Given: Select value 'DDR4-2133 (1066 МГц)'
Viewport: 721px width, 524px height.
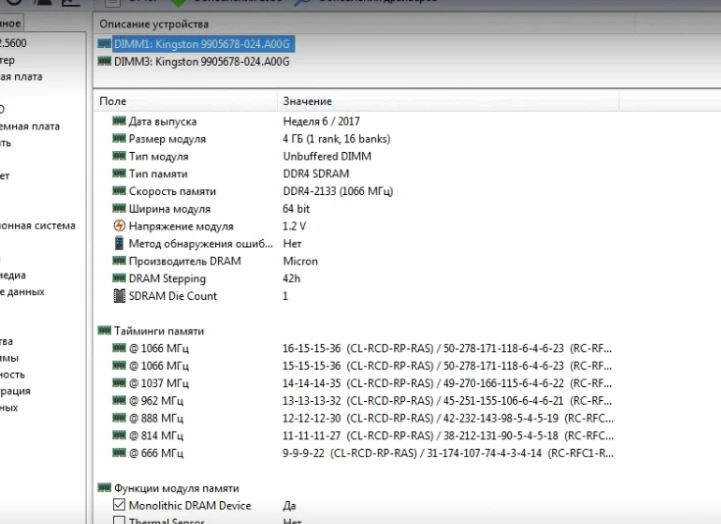Looking at the screenshot, I should pyautogui.click(x=338, y=191).
